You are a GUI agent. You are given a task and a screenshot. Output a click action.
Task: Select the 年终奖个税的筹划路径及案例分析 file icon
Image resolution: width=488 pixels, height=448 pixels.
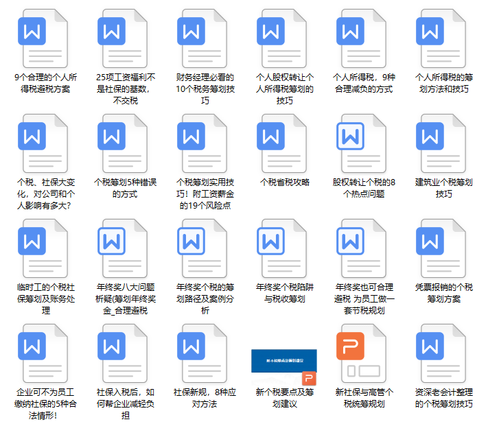coord(202,248)
